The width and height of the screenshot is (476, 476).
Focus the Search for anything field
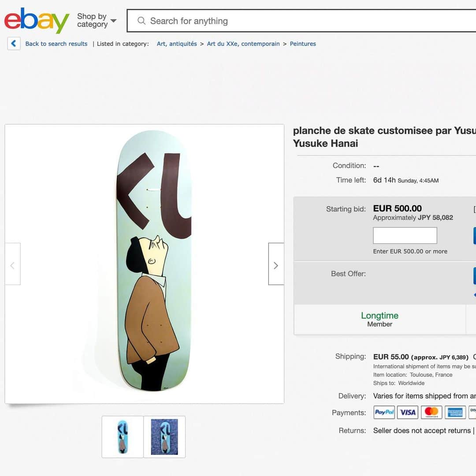pos(301,21)
